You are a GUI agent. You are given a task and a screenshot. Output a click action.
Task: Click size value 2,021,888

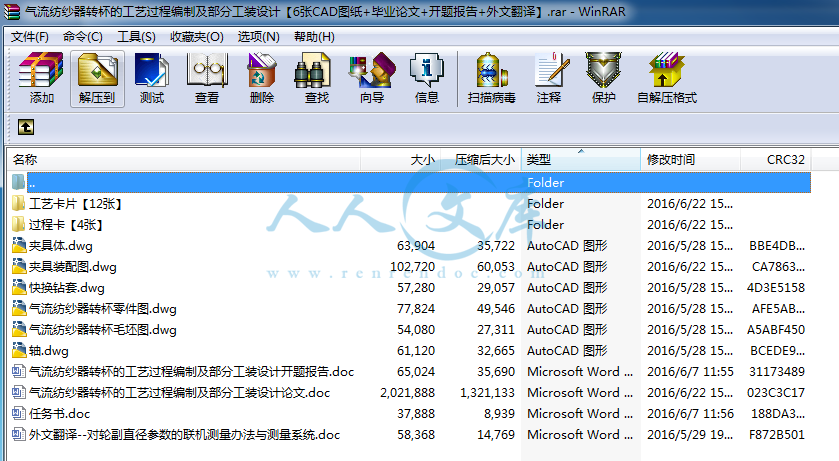[407, 393]
